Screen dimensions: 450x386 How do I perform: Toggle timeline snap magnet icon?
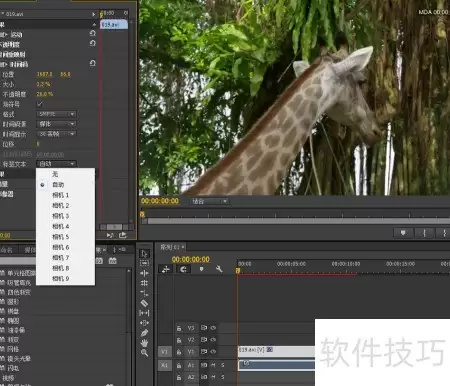pyautogui.click(x=183, y=269)
